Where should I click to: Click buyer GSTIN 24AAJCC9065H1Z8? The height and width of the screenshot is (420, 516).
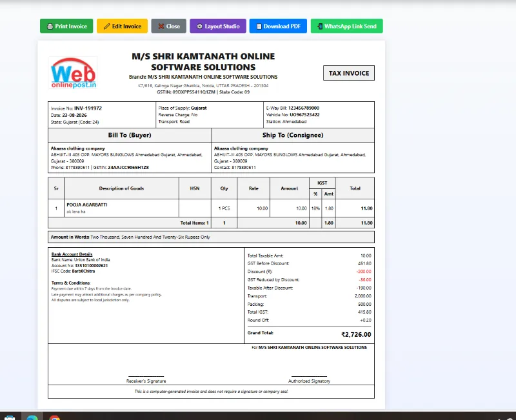coord(128,168)
